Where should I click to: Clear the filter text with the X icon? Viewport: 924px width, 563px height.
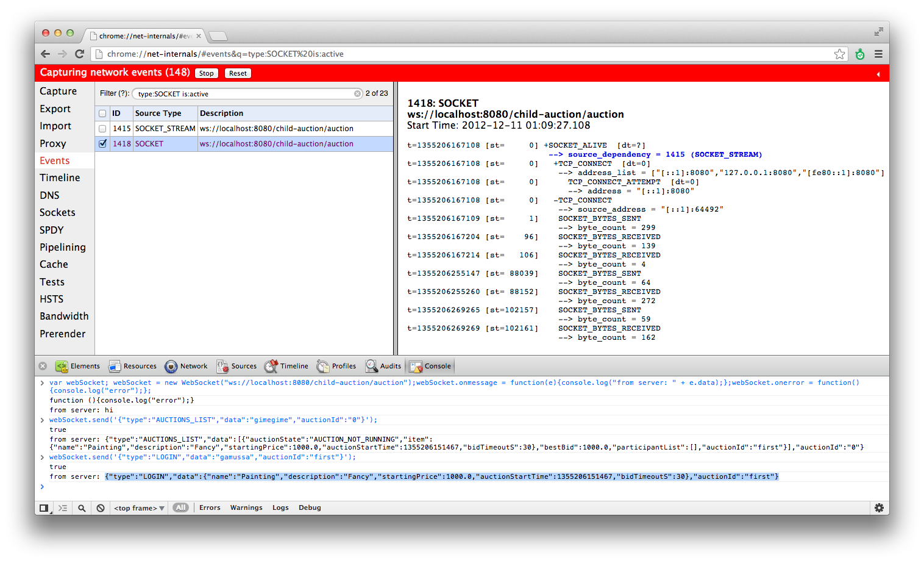[x=358, y=94]
